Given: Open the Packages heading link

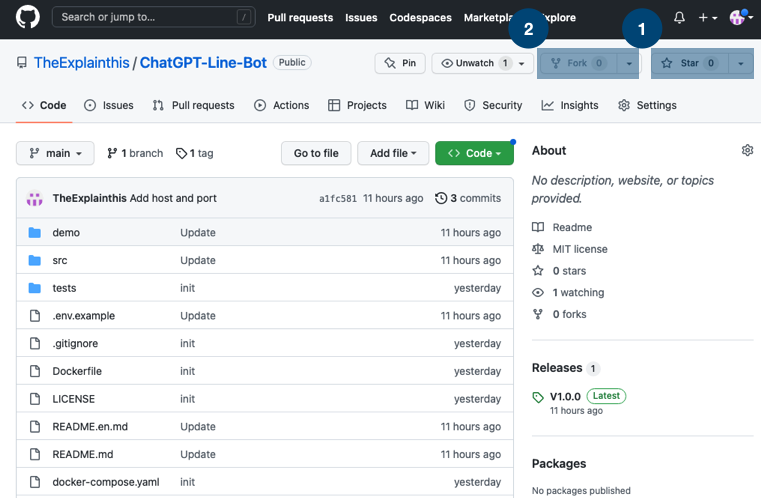Looking at the screenshot, I should click(x=559, y=464).
